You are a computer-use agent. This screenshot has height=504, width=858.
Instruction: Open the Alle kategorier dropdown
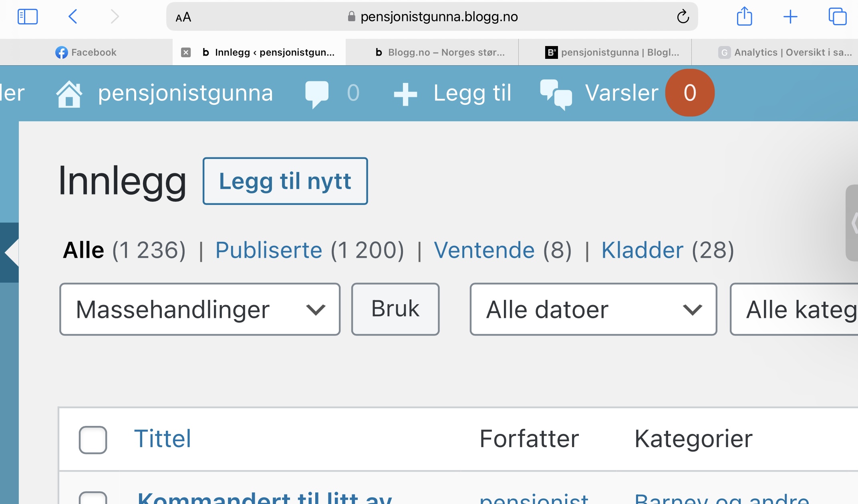click(x=794, y=309)
